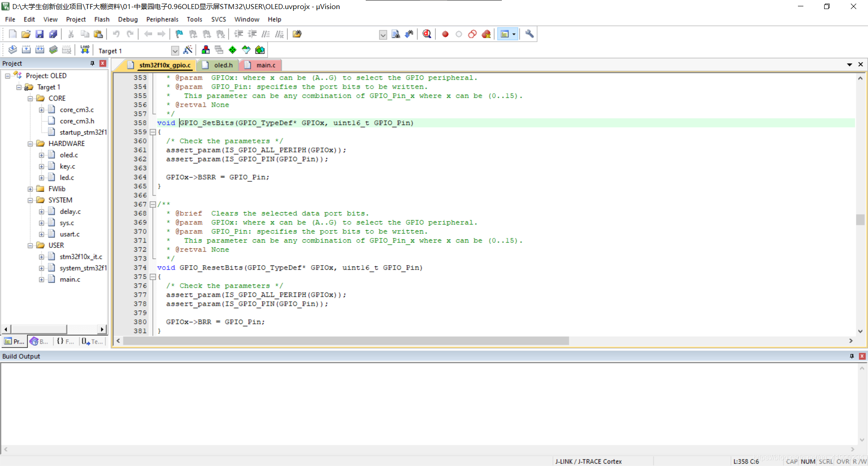Screen dimensions: 868x466
Task: Collapse the CORE folder group
Action: [30, 99]
